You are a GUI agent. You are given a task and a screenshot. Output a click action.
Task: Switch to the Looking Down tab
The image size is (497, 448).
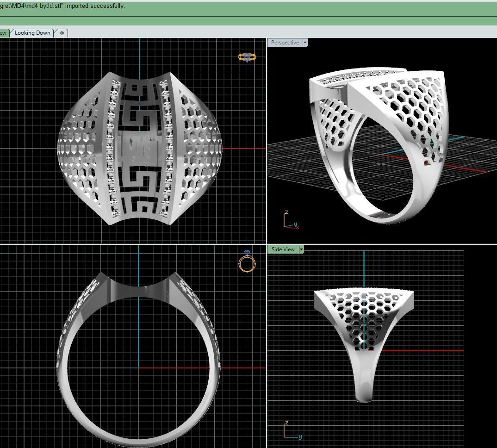(x=32, y=33)
